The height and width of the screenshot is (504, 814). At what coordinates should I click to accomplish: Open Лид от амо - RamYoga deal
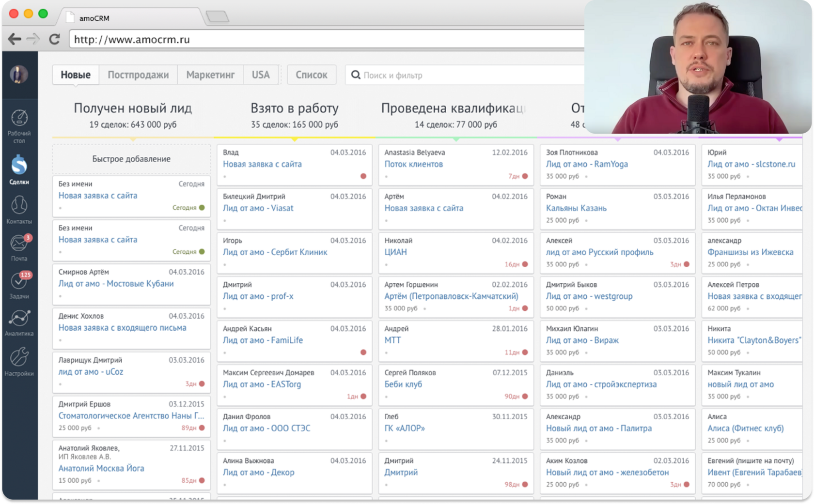pyautogui.click(x=587, y=164)
